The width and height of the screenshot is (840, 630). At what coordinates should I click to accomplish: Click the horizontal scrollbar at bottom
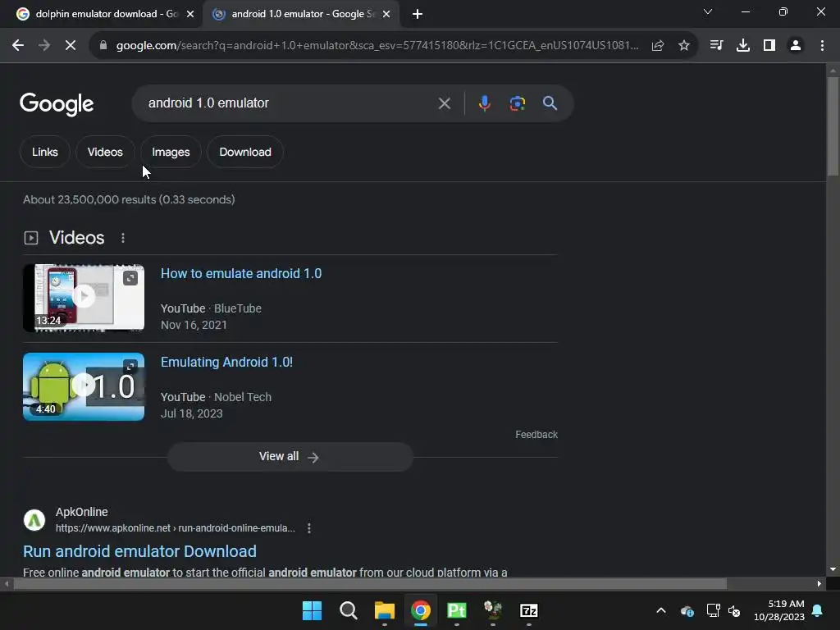coord(370,583)
